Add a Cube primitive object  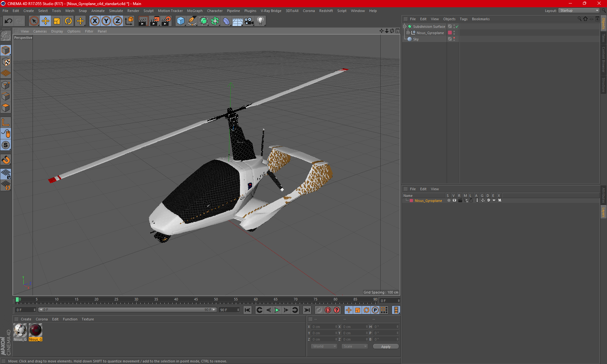point(181,21)
